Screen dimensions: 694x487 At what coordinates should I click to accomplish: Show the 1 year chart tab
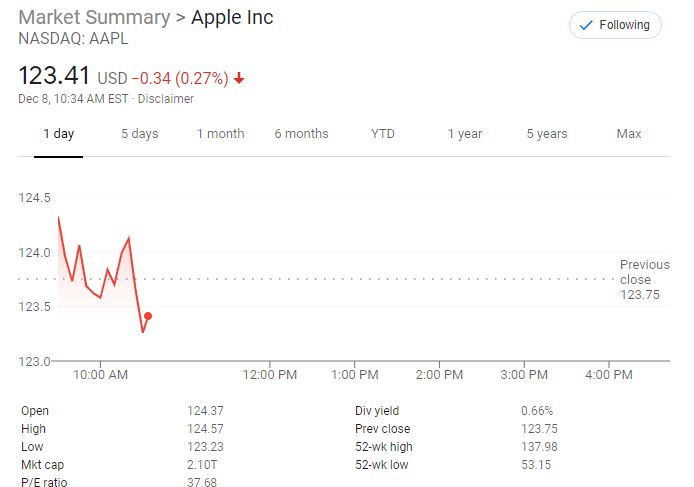[465, 134]
